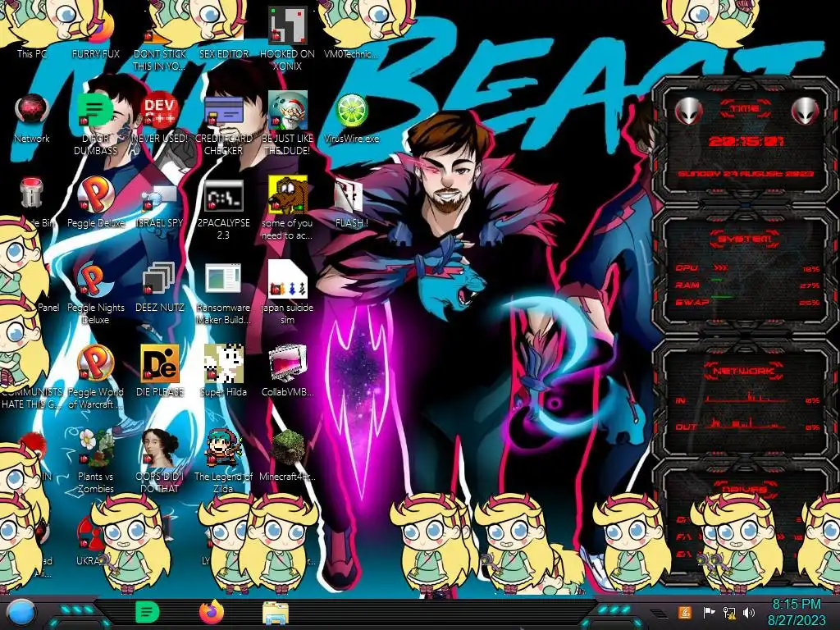Select the 2PACALYPSE 2.3 console icon
Screen dimensions: 840x630
[223, 210]
